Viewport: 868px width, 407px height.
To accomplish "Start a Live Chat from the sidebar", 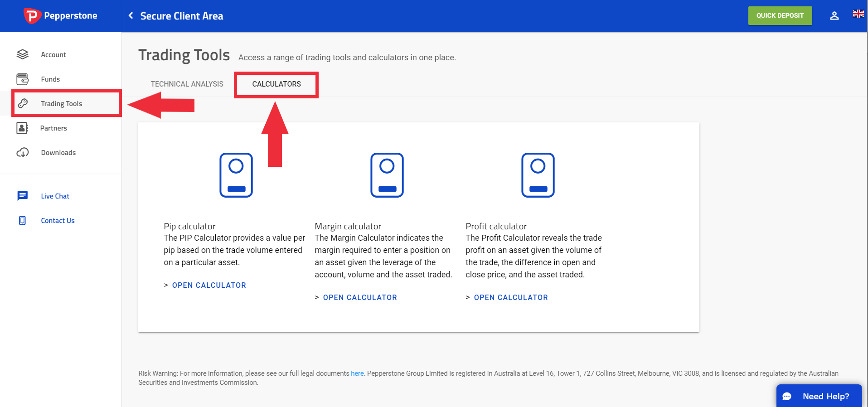I will tap(55, 196).
